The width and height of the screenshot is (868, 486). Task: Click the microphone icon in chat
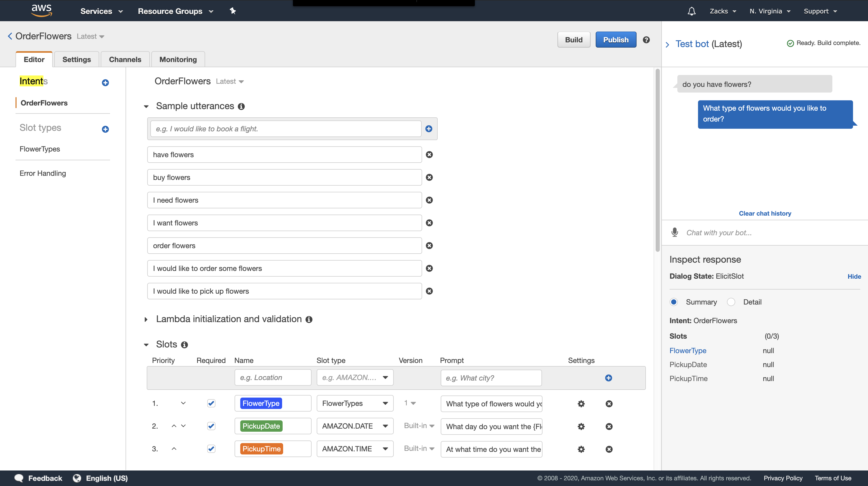pos(675,232)
